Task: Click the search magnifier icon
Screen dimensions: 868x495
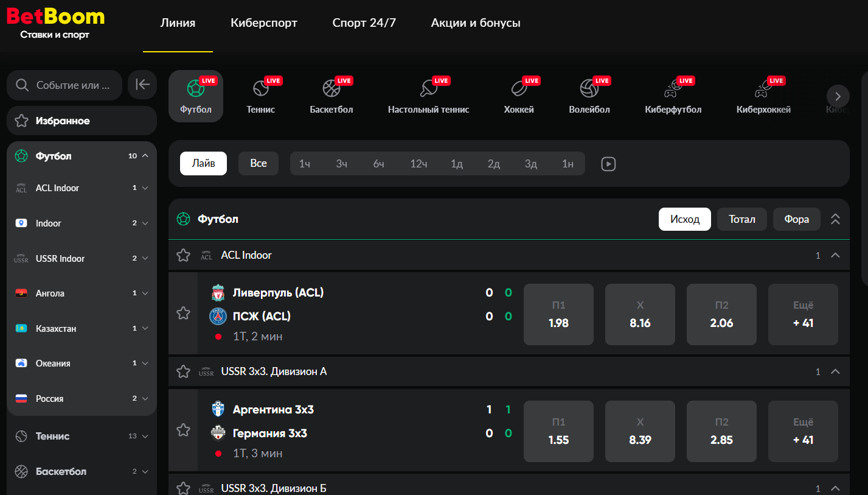Action: [23, 85]
